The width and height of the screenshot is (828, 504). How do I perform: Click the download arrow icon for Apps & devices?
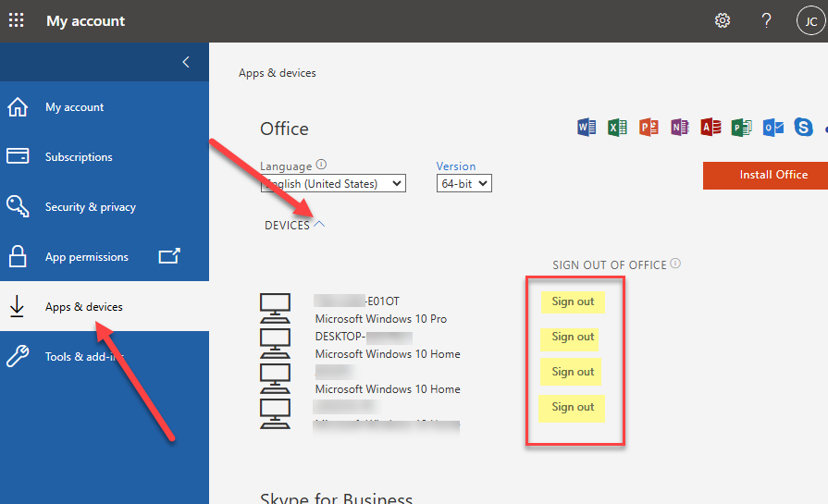[17, 306]
